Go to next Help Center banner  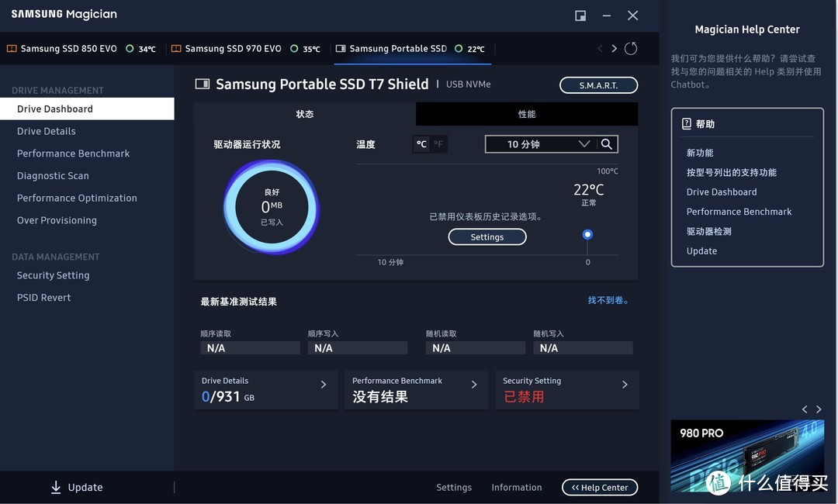click(x=819, y=409)
